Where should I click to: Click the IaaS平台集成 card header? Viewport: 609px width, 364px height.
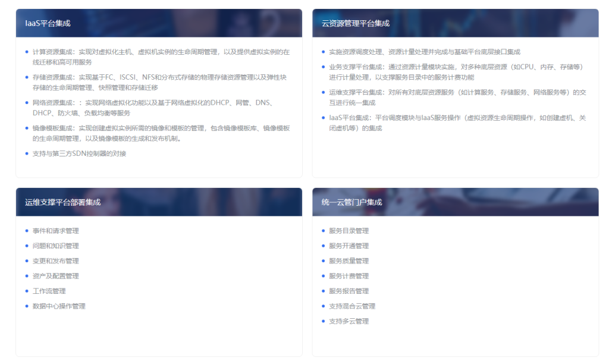click(48, 23)
